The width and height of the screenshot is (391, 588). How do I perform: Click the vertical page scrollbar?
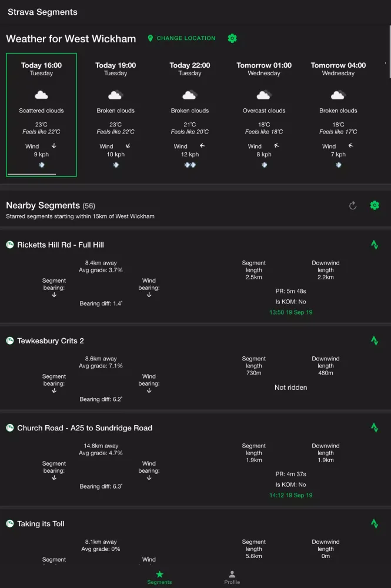pyautogui.click(x=389, y=52)
